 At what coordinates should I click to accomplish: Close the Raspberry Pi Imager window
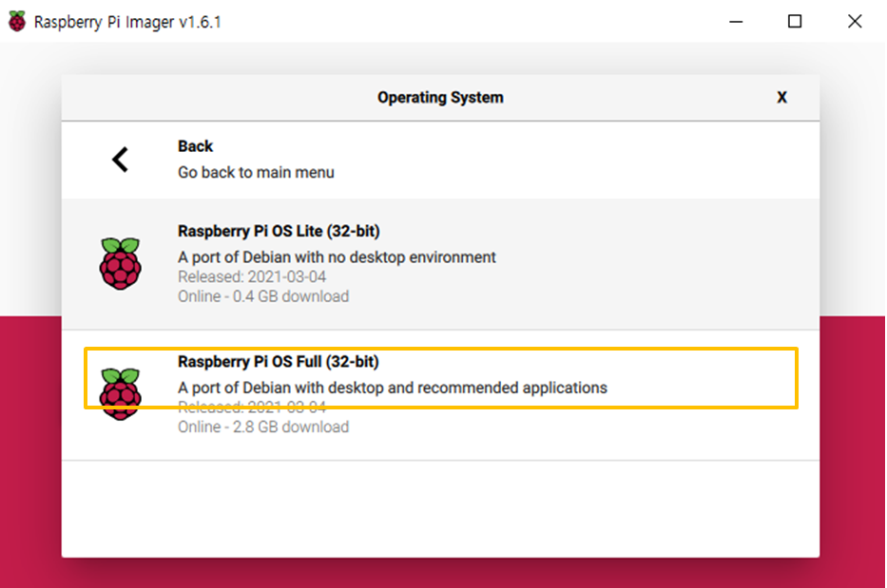pos(855,22)
